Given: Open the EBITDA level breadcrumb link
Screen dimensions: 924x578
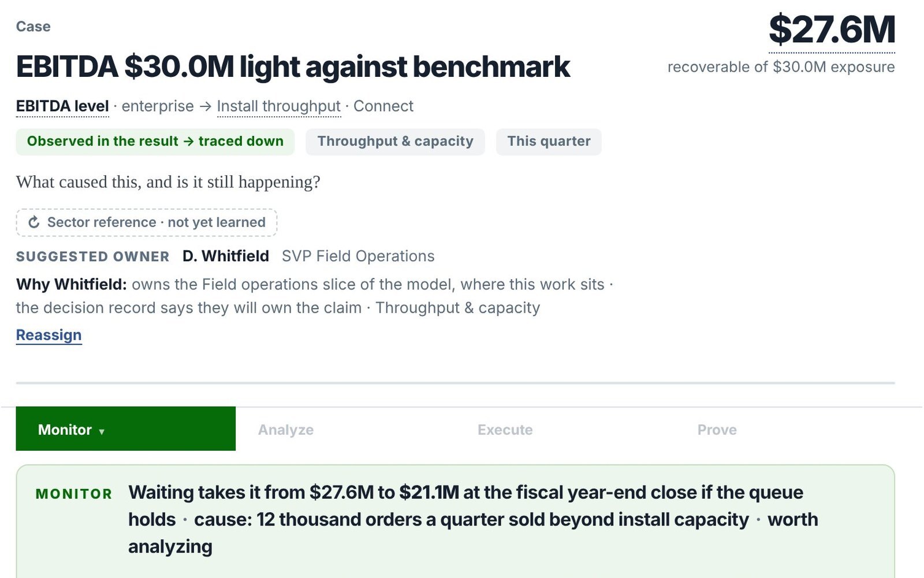Looking at the screenshot, I should [62, 106].
